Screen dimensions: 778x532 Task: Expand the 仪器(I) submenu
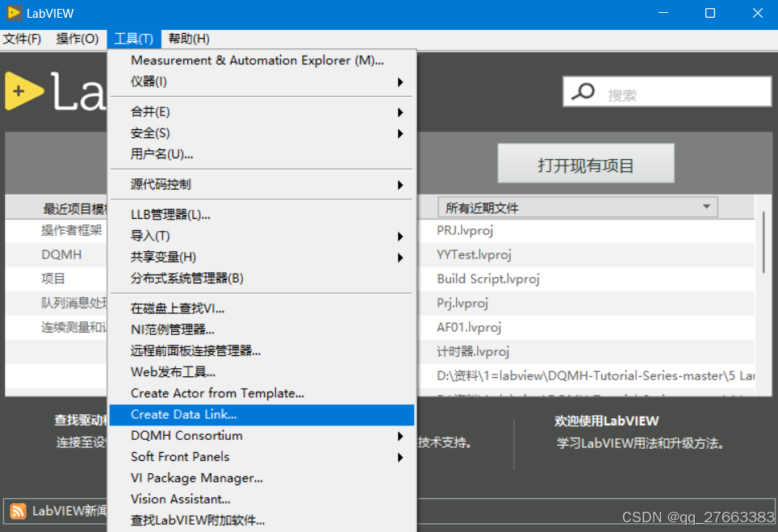[x=262, y=82]
